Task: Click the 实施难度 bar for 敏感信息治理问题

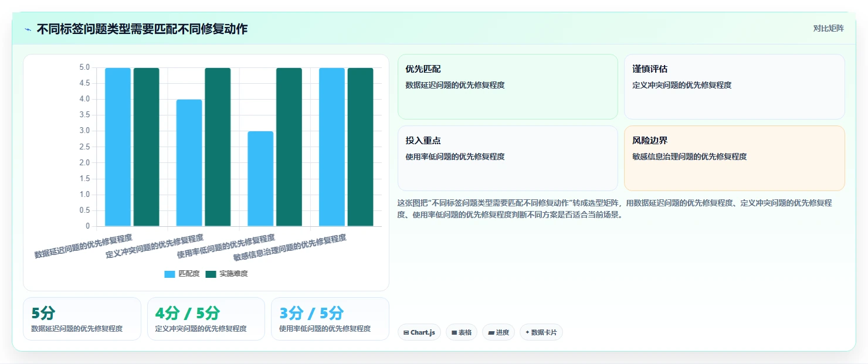Action: pos(361,147)
